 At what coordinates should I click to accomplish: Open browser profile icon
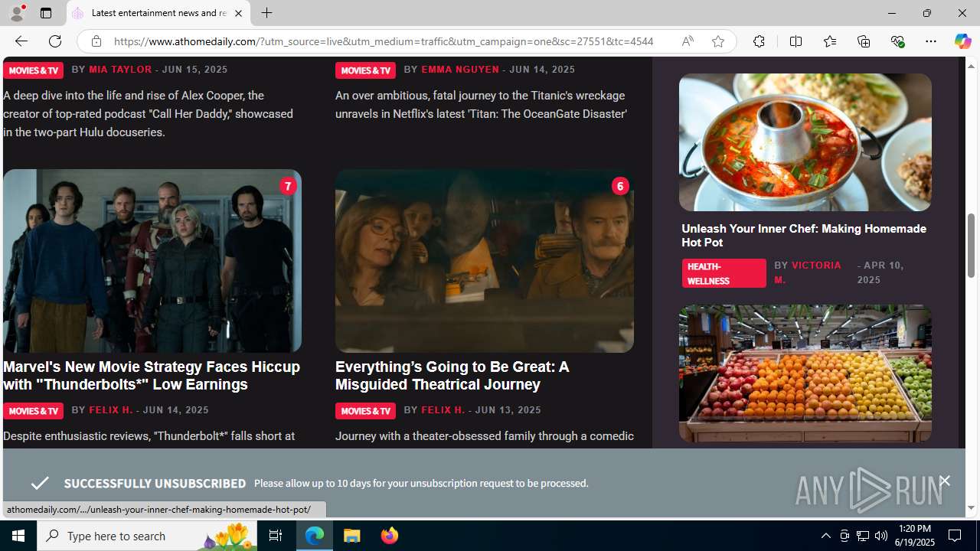tap(17, 13)
